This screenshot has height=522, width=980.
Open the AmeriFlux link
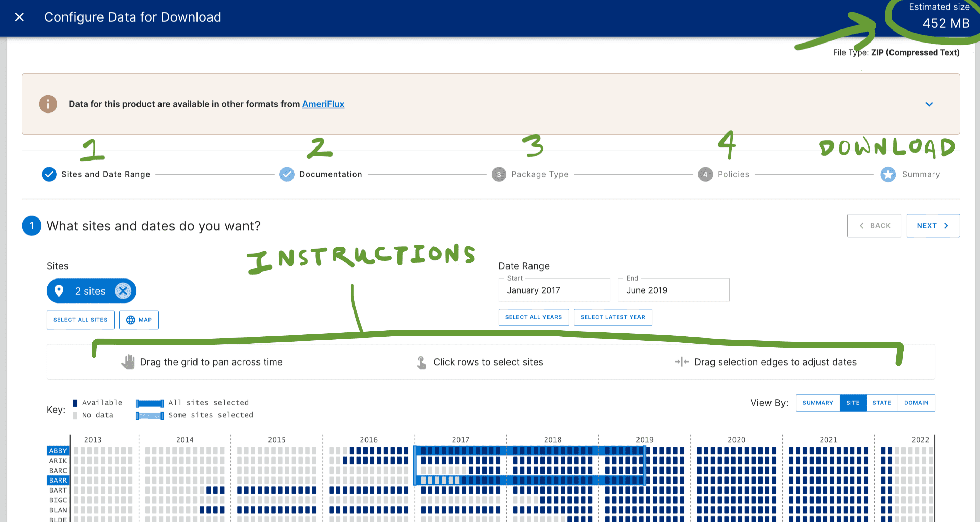pyautogui.click(x=323, y=104)
